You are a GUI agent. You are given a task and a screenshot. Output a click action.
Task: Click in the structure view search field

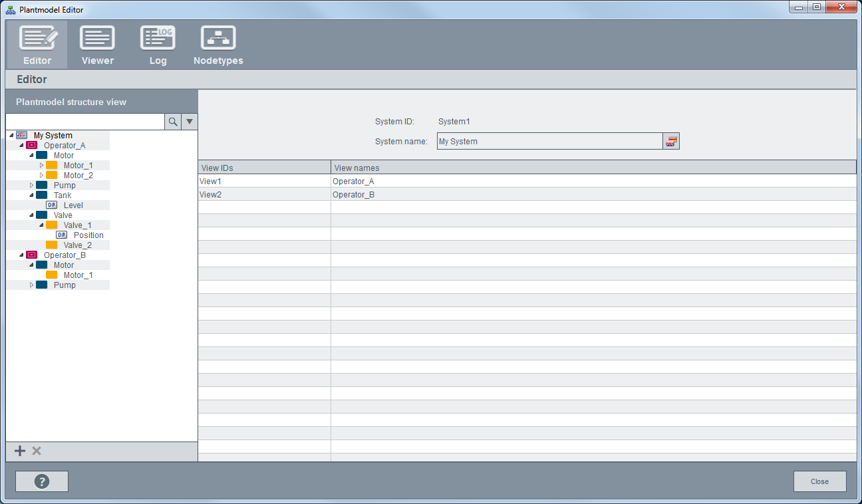tap(84, 122)
